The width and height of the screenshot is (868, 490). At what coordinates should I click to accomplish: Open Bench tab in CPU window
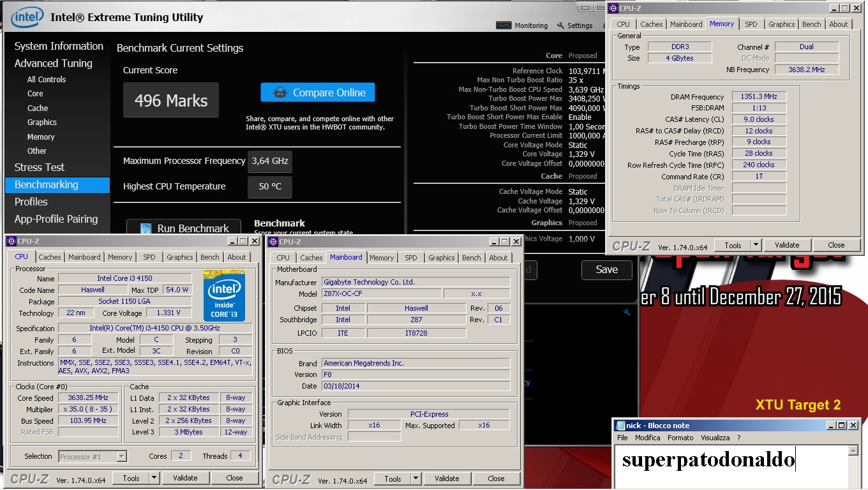point(210,257)
